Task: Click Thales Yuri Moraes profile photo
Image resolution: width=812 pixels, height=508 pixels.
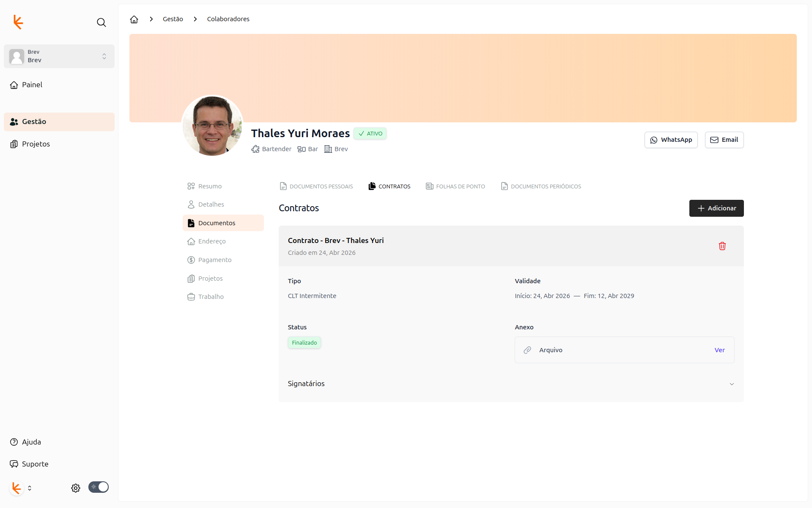Action: click(212, 126)
